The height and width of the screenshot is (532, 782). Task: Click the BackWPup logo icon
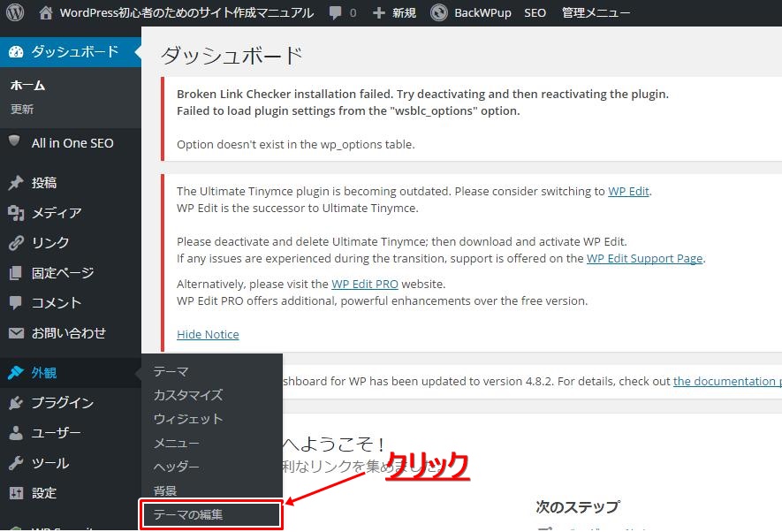(439, 12)
